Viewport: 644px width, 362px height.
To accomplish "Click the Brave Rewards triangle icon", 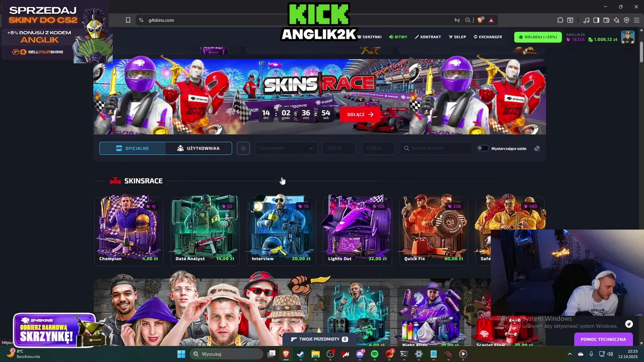I will click(x=491, y=20).
